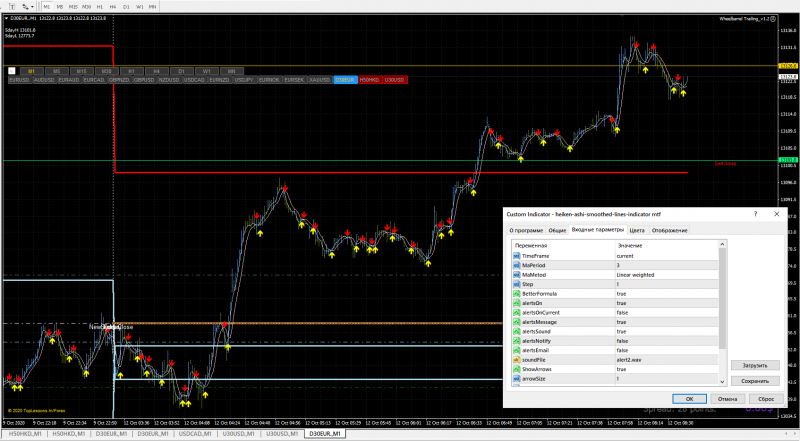The image size is (800, 441).
Task: Open the 'Общие' tab in indicator dialog
Action: coord(557,231)
